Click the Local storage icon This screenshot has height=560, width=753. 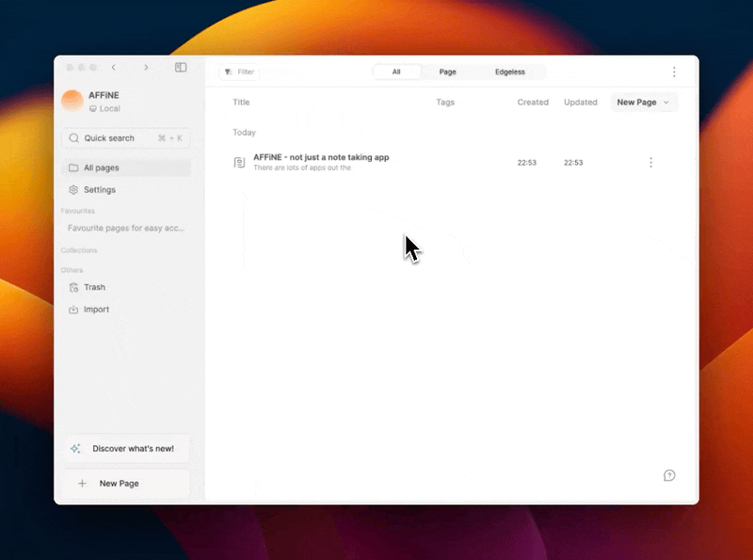(93, 109)
